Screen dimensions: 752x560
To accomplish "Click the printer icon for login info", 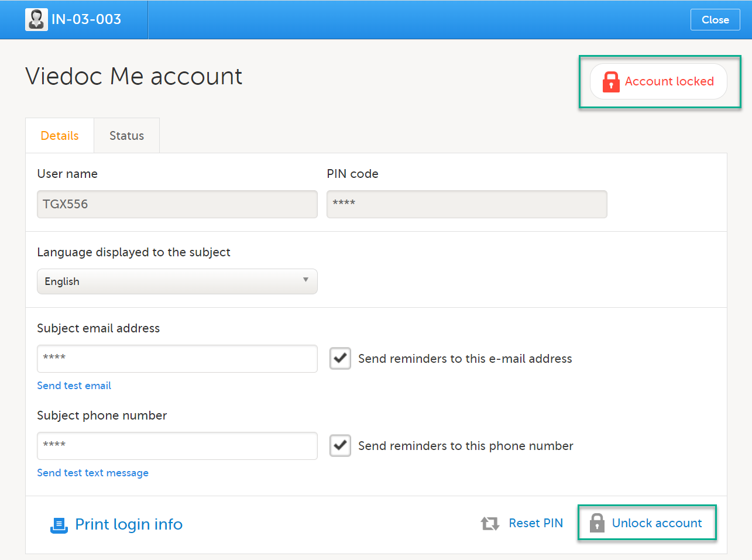I will pyautogui.click(x=59, y=525).
